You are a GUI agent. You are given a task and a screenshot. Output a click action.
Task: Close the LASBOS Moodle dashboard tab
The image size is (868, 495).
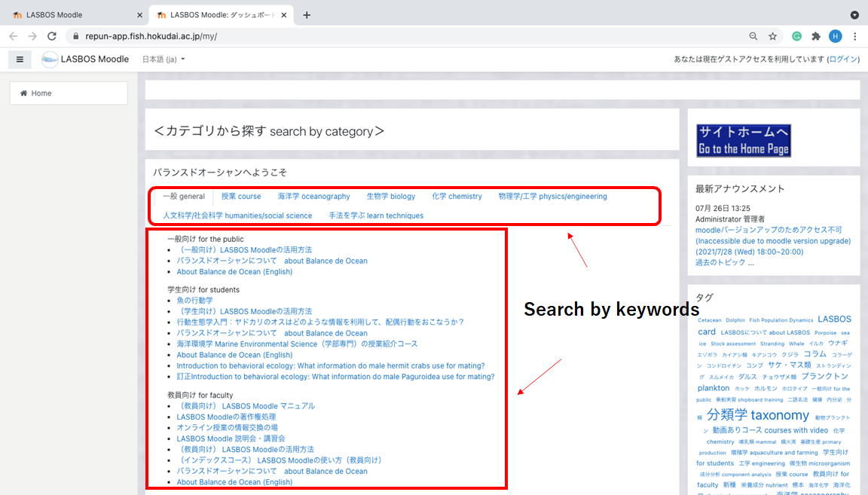pos(284,15)
